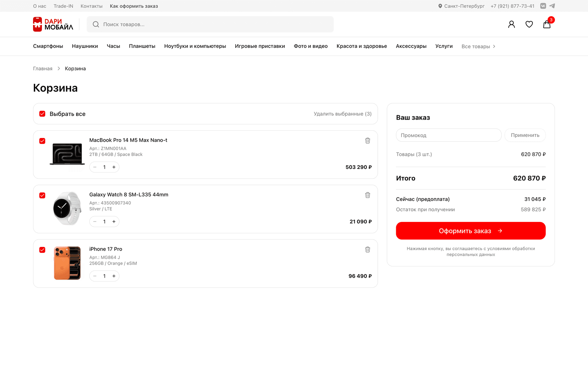This screenshot has height=368, width=588.
Task: Open the VK social network icon
Action: pos(543,6)
